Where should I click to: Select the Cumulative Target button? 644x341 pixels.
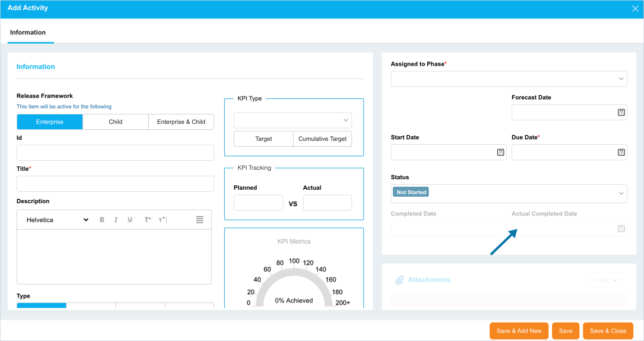[322, 139]
